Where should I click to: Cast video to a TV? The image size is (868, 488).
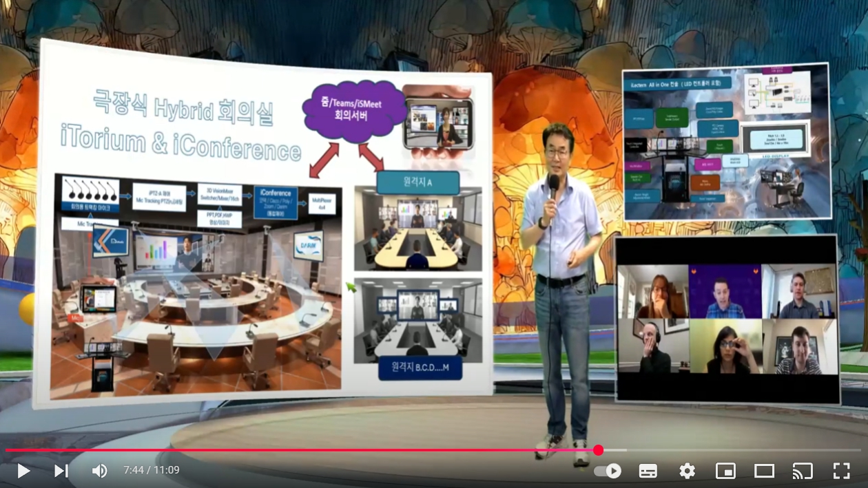(803, 471)
